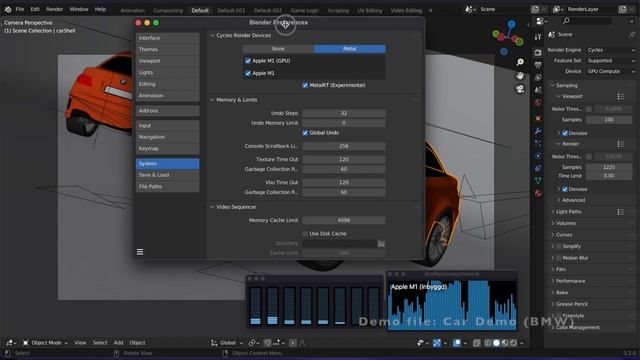
Task: Open the Modifiers wrench icon
Action: [x=538, y=131]
